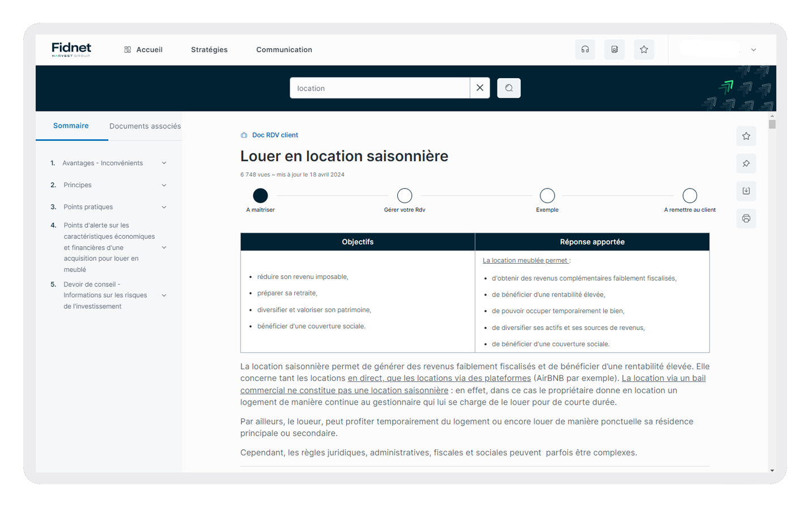Clear the search field with the X
812x507 pixels.
pos(480,88)
